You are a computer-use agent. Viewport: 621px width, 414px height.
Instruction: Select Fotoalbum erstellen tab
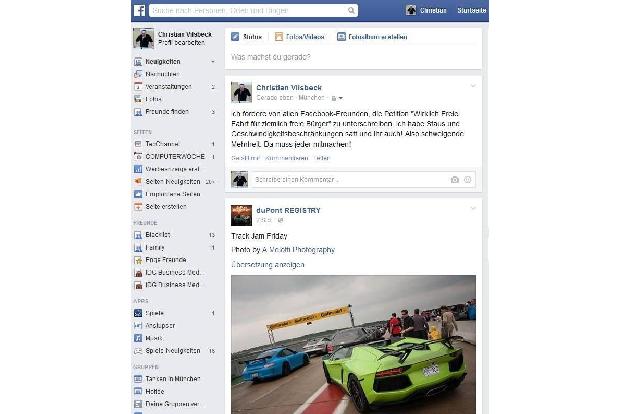[372, 37]
